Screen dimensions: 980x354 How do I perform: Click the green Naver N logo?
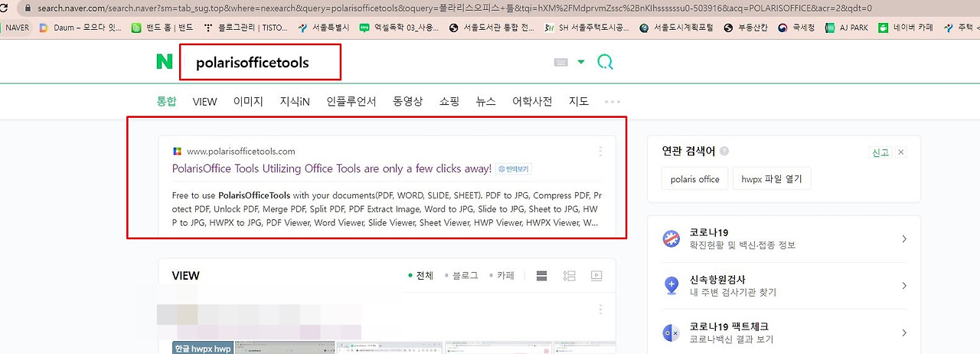coord(165,62)
